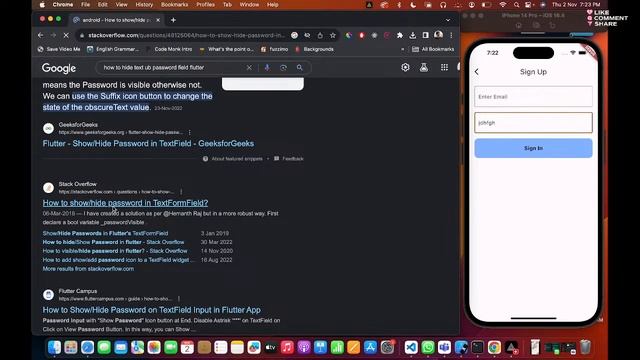Open Terminal from the Dock
The height and width of the screenshot is (360, 640).
pos(478,347)
